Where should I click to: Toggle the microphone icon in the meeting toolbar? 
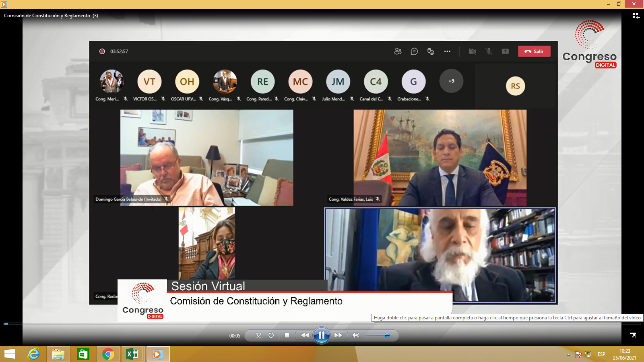click(489, 51)
